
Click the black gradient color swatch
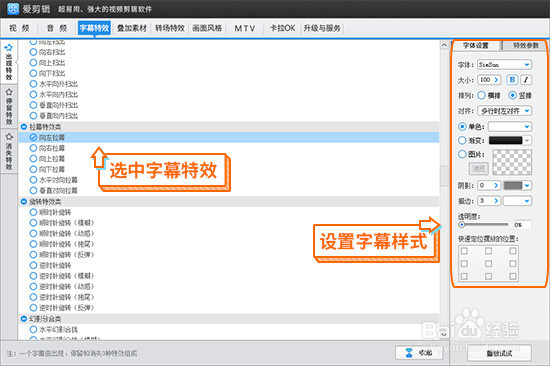pos(505,140)
